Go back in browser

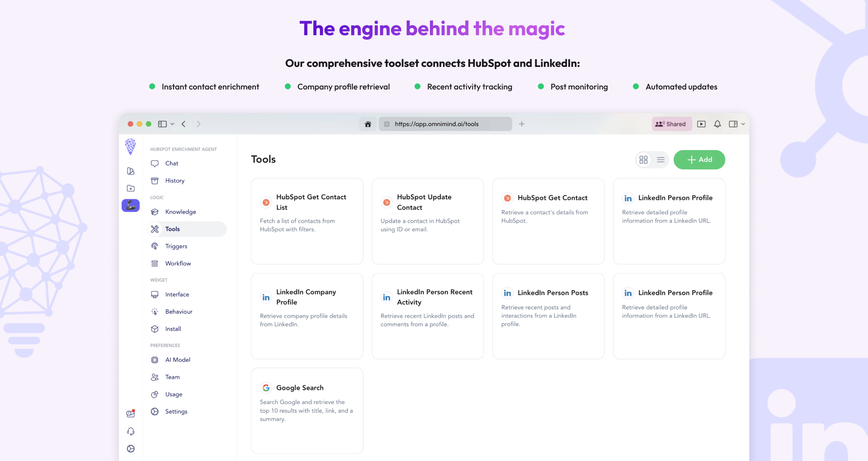tap(184, 124)
